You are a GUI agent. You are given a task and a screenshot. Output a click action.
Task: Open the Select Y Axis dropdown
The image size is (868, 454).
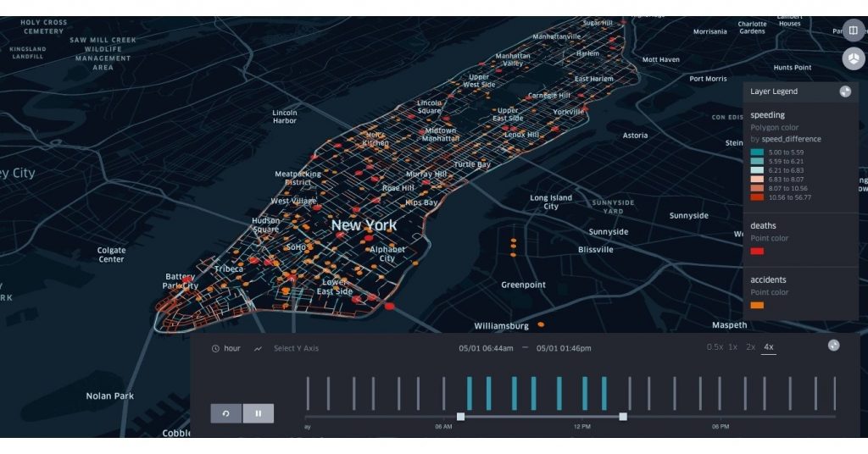tap(296, 348)
